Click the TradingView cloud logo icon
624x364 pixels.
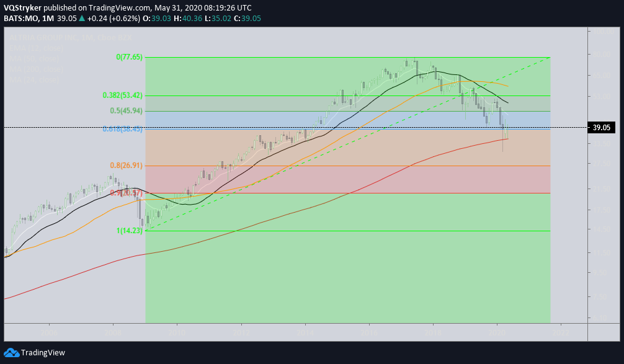tap(12, 352)
